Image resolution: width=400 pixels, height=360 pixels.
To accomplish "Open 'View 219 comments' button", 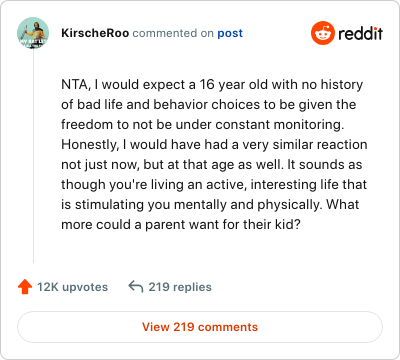I will pos(200,327).
